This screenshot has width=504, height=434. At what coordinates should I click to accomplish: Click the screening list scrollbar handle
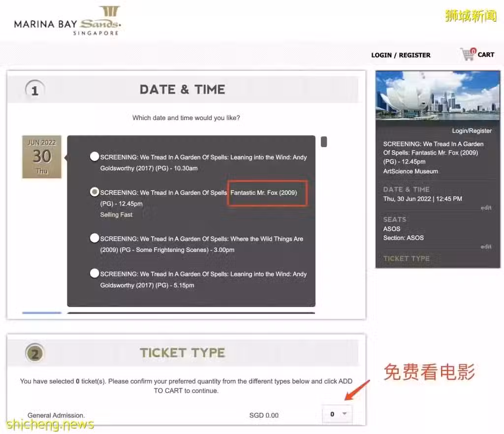[324, 142]
